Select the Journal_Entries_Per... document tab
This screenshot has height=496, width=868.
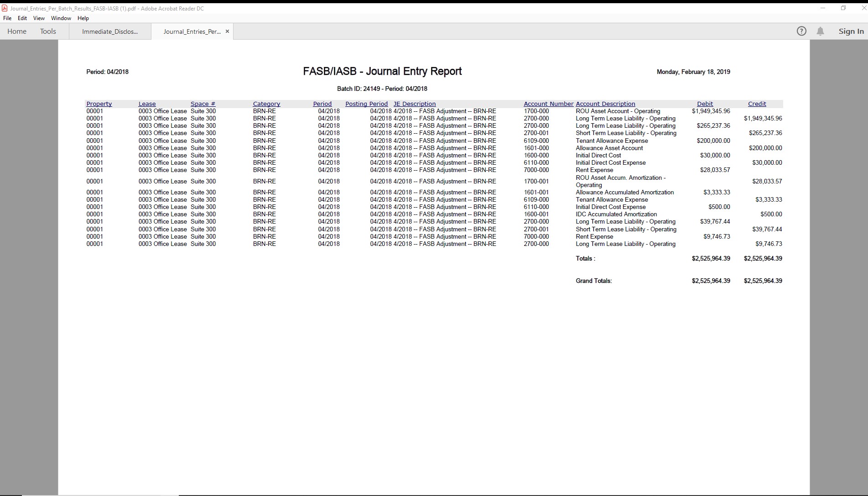192,31
